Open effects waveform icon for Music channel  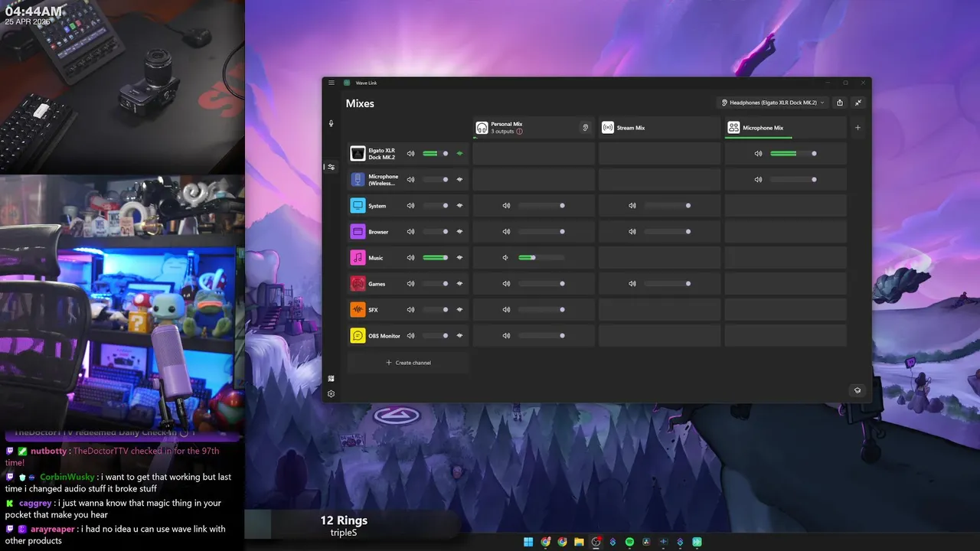(460, 258)
